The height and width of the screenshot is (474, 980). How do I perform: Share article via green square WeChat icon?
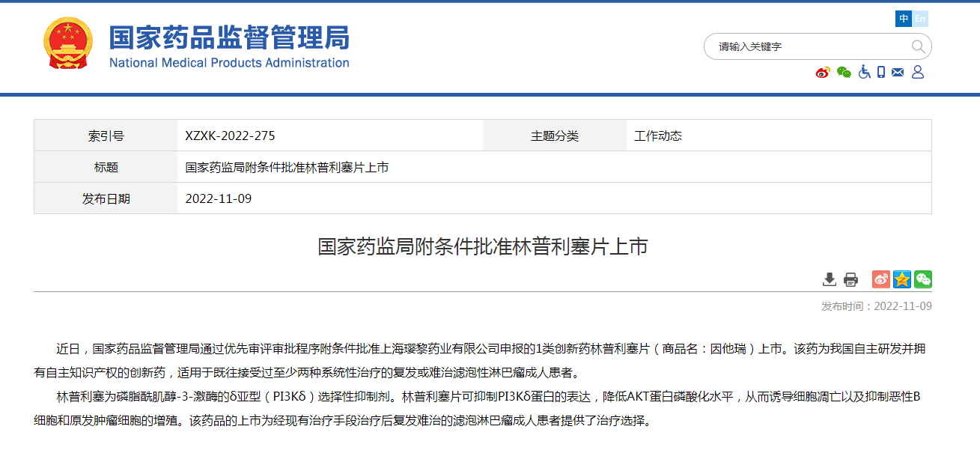click(x=923, y=279)
